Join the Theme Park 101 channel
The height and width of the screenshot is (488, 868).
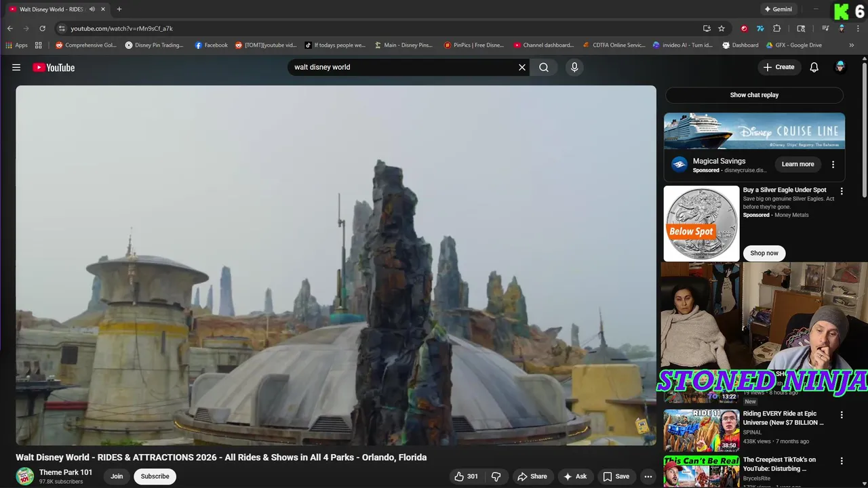pos(117,476)
